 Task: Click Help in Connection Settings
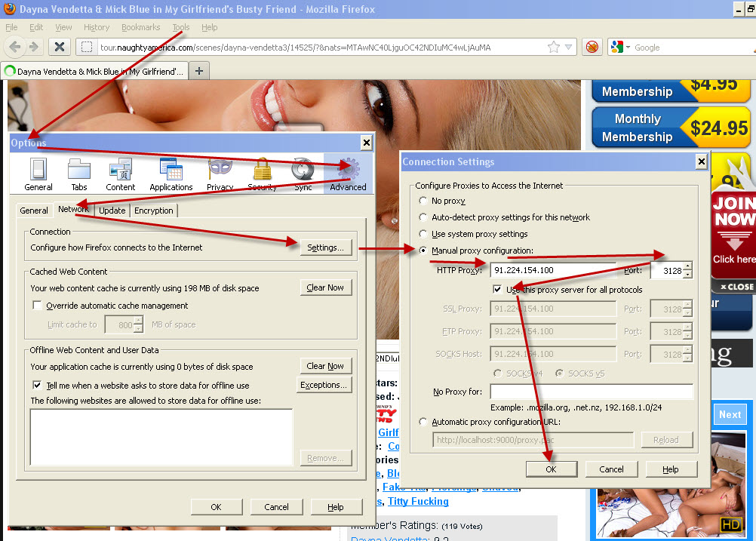point(671,469)
